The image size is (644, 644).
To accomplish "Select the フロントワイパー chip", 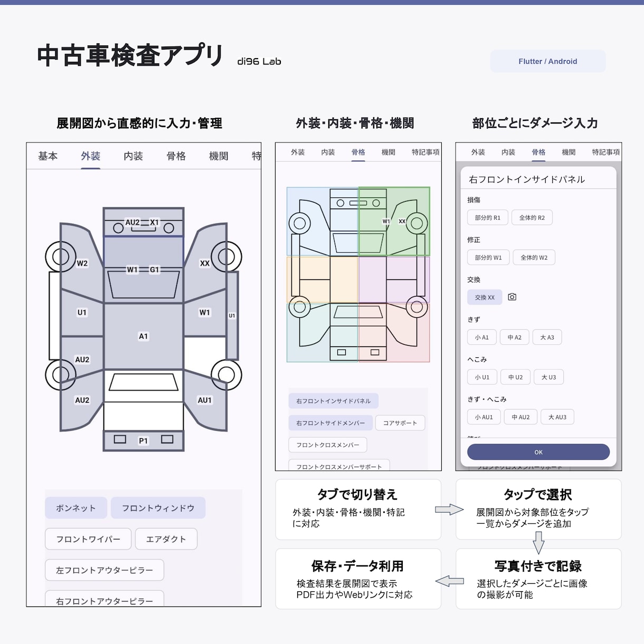I will click(x=88, y=539).
